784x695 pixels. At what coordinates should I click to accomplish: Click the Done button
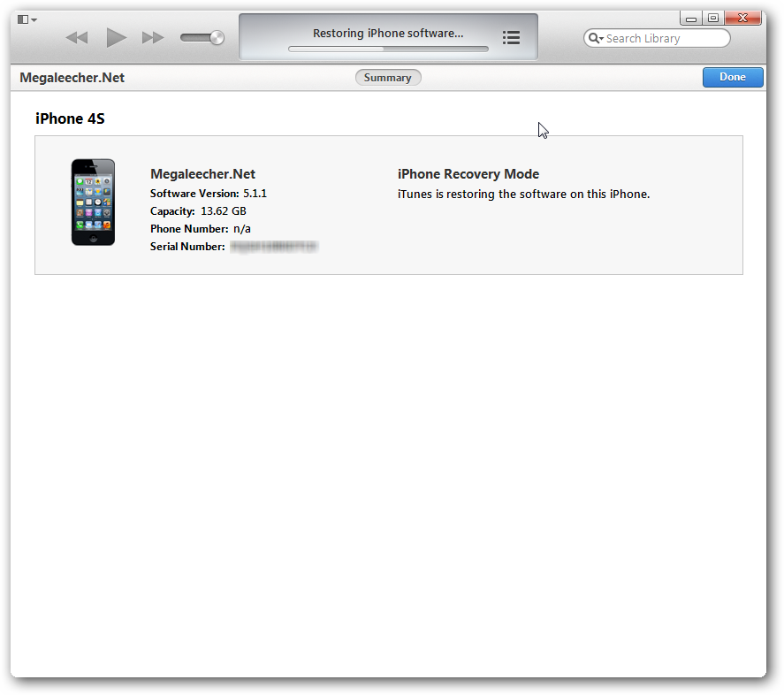(733, 77)
